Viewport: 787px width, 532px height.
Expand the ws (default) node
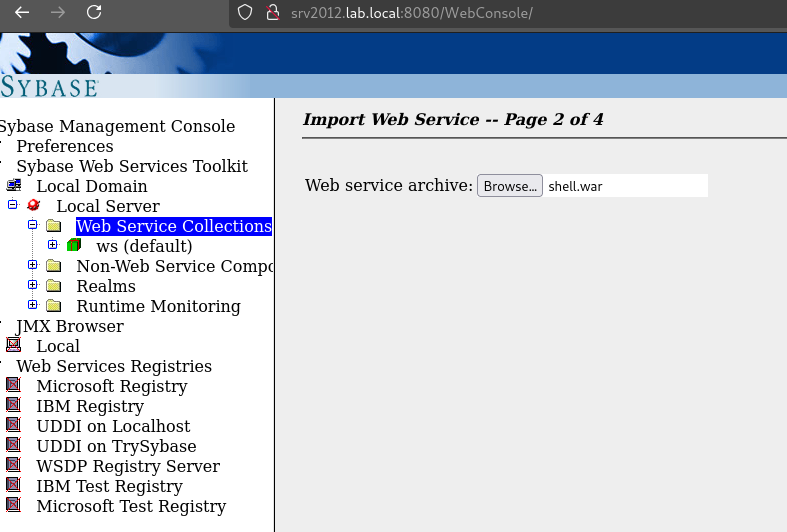(x=53, y=245)
